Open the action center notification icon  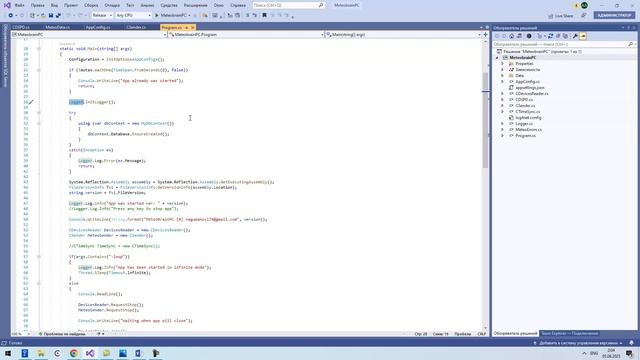pyautogui.click(x=629, y=353)
